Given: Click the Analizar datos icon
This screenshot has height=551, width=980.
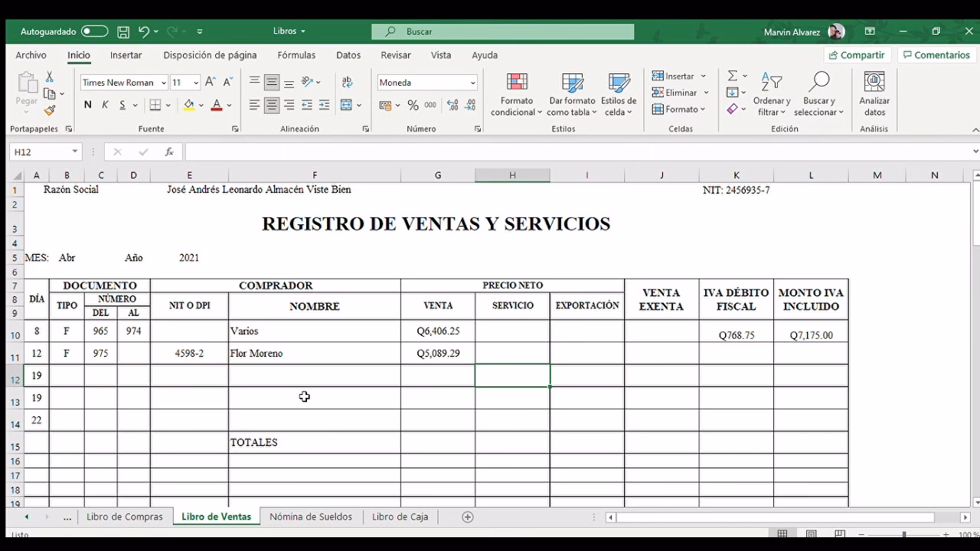Looking at the screenshot, I should coord(874,95).
